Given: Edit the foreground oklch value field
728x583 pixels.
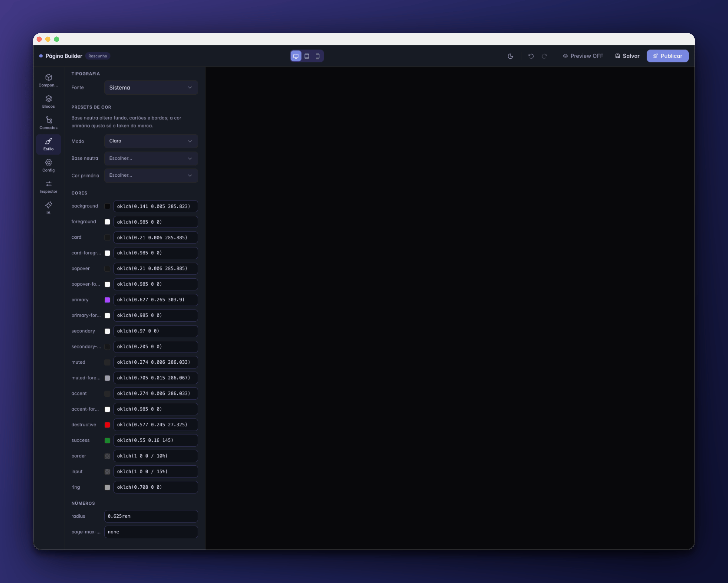Looking at the screenshot, I should (x=156, y=222).
